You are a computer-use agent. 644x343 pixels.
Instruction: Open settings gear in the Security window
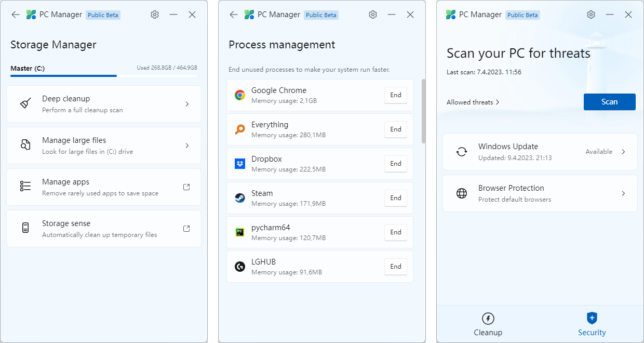click(591, 15)
